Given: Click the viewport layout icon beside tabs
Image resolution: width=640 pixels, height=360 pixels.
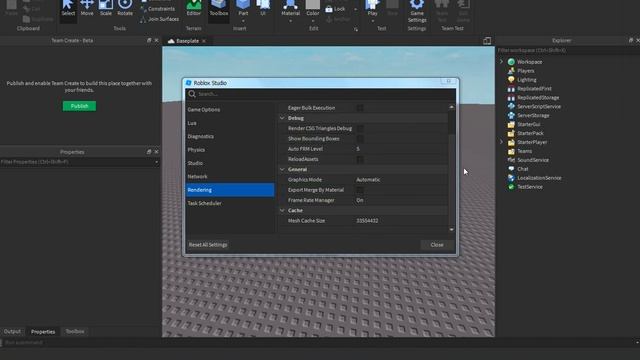Looking at the screenshot, I should click(487, 41).
